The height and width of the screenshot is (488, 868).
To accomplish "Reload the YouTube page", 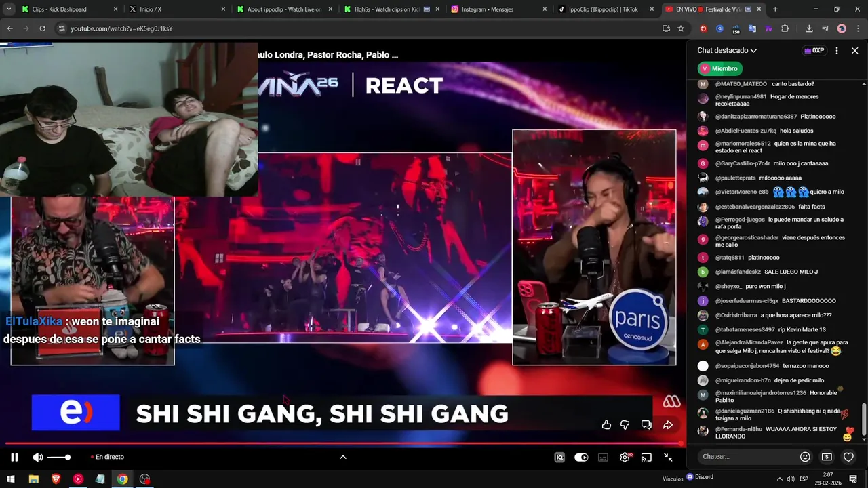I will click(x=42, y=28).
